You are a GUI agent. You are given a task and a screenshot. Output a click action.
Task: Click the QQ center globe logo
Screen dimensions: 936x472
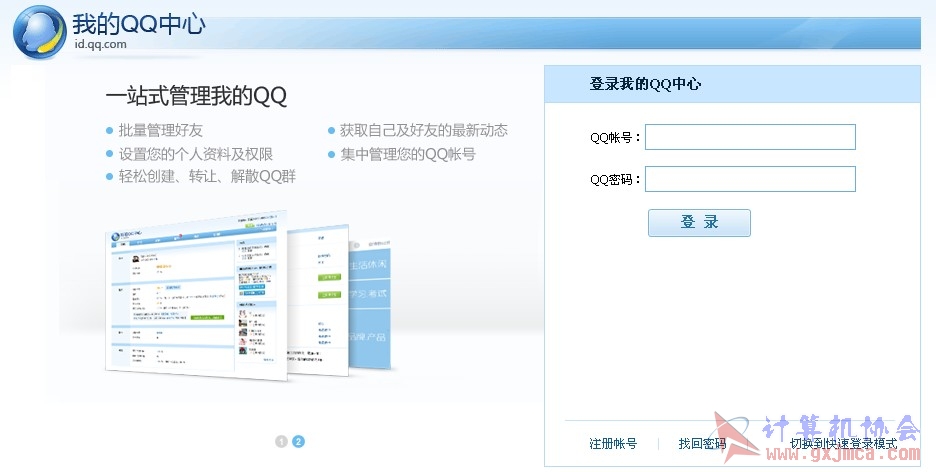39,32
